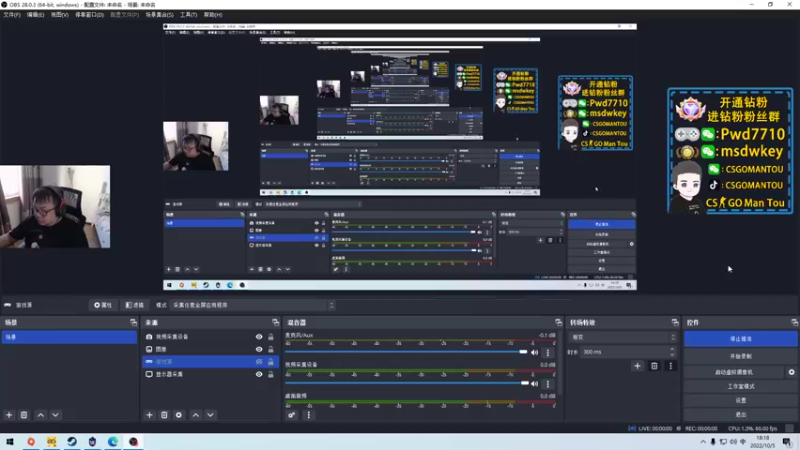This screenshot has width=800, height=450.
Task: Open transition properties three-dot menu
Action: [670, 366]
